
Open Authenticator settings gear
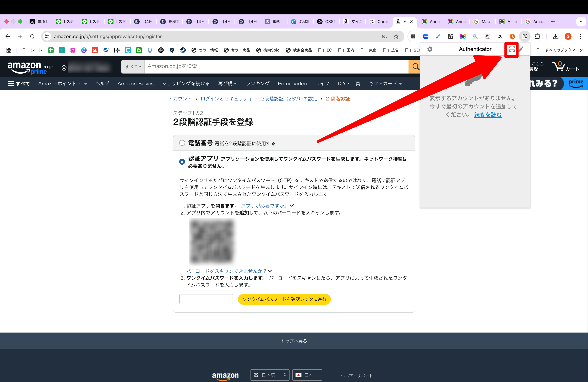click(x=430, y=49)
